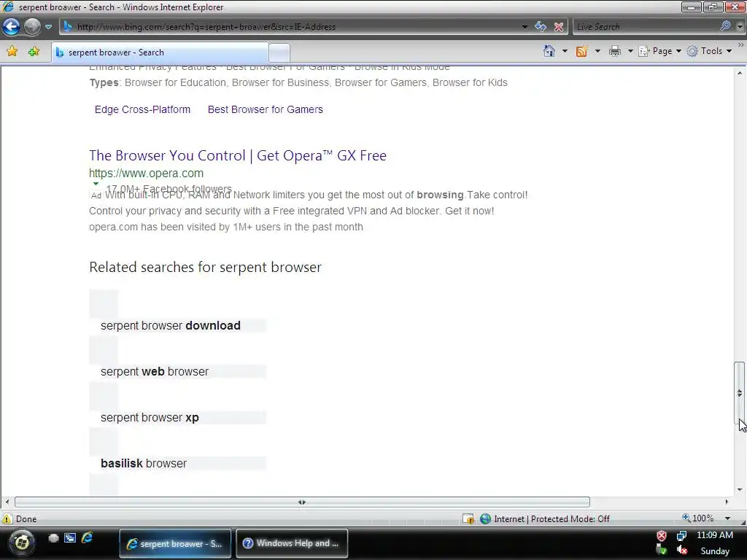This screenshot has width=747, height=560.
Task: Click the horizontal scrollbar right arrow
Action: point(727,502)
